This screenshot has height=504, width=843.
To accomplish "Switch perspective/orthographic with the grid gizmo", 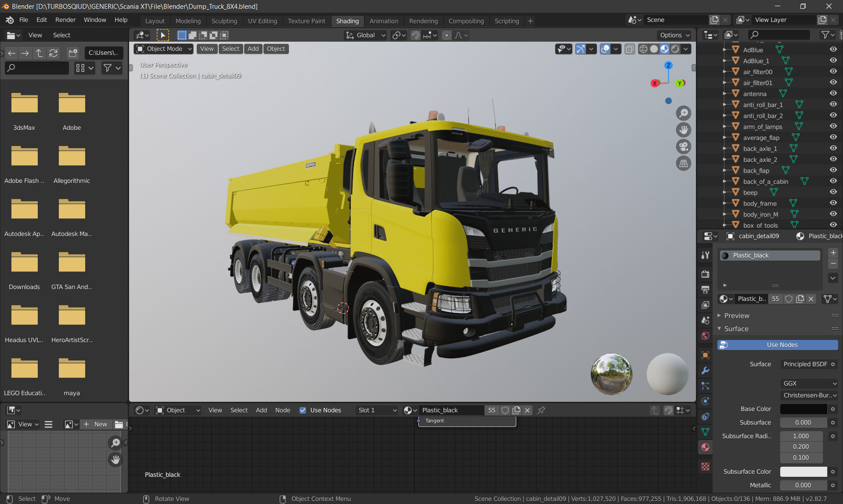I will [x=684, y=163].
